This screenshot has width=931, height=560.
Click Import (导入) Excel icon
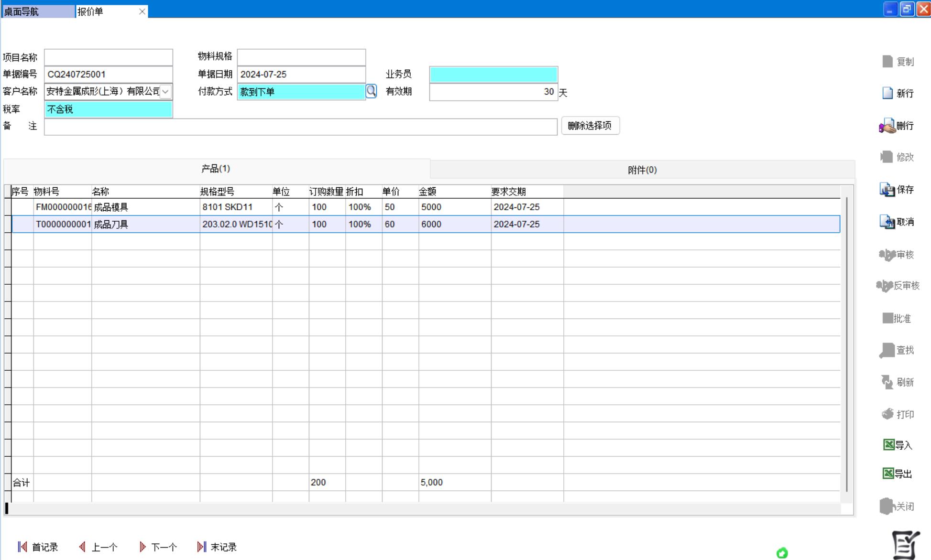point(888,445)
